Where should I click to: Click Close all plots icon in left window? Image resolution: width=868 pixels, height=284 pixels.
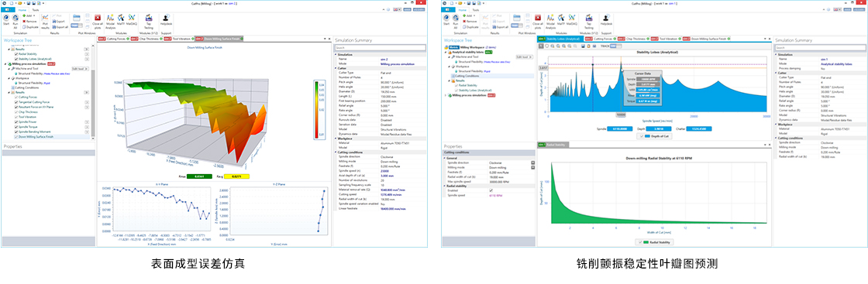[x=98, y=20]
